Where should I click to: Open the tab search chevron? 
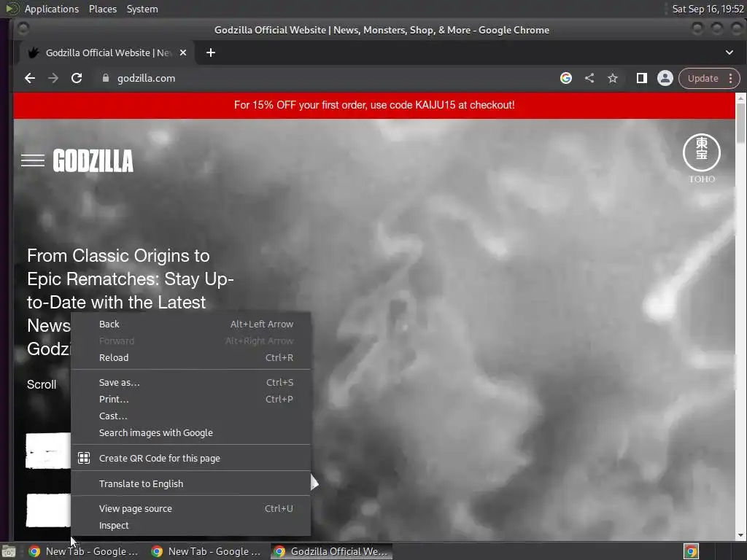point(729,52)
